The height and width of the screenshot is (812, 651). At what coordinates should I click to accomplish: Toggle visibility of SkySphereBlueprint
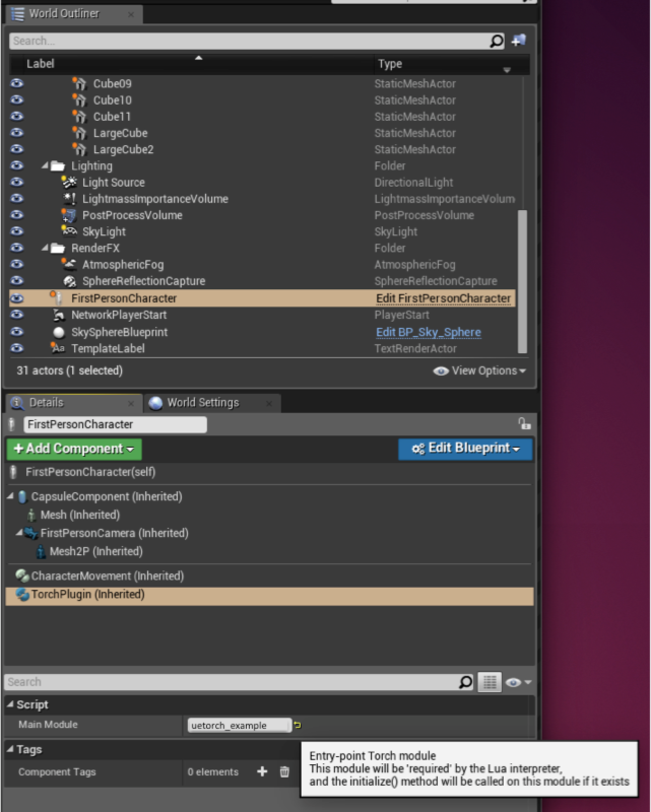[17, 332]
